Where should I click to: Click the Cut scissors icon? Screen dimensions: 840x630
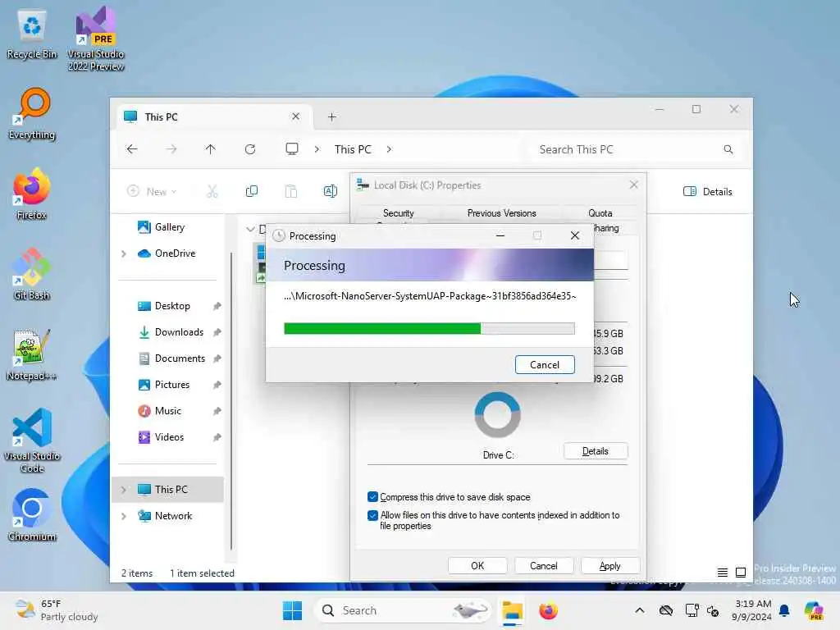point(212,191)
